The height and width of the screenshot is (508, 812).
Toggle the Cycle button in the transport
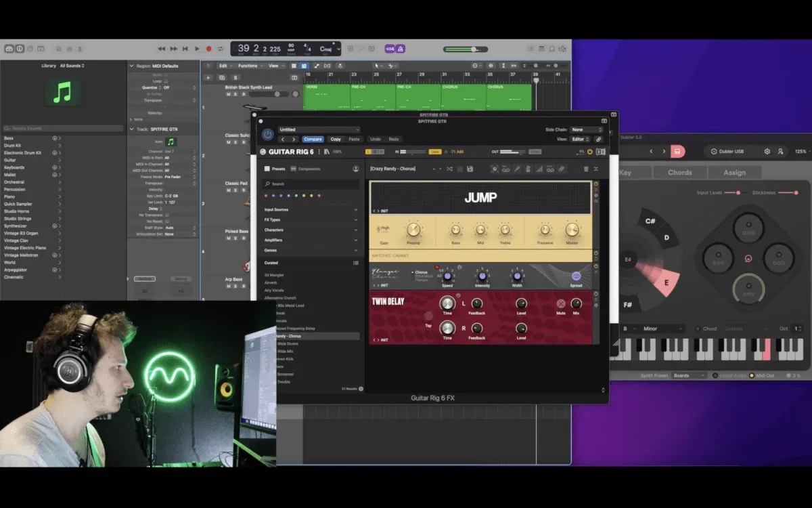coord(221,49)
